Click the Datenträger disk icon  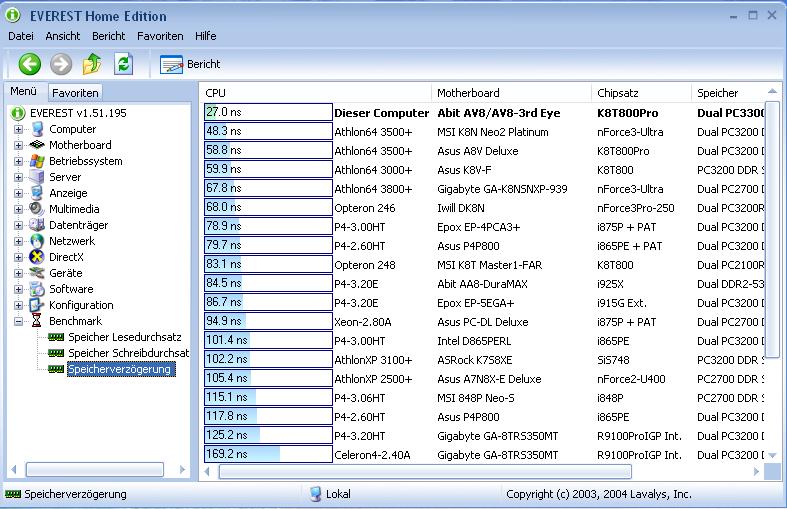37,225
